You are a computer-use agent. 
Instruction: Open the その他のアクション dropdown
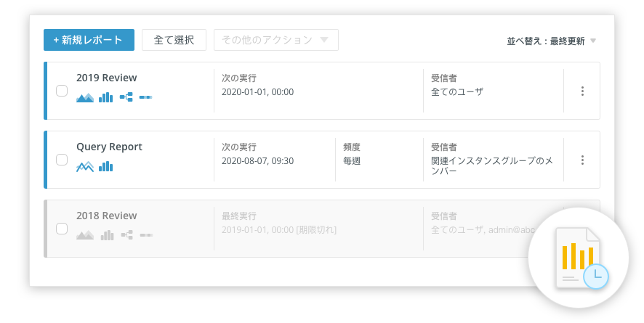(x=276, y=40)
